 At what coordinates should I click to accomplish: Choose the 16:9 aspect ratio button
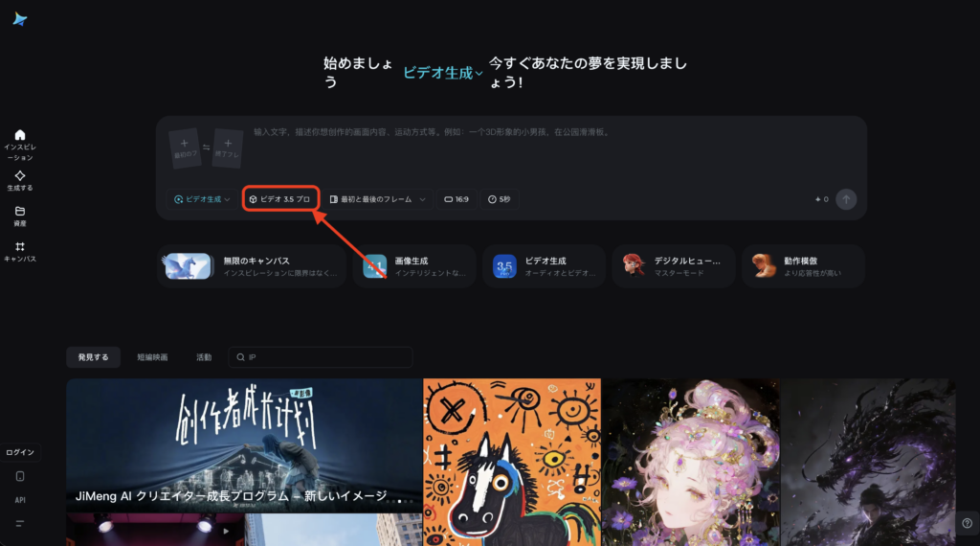456,199
